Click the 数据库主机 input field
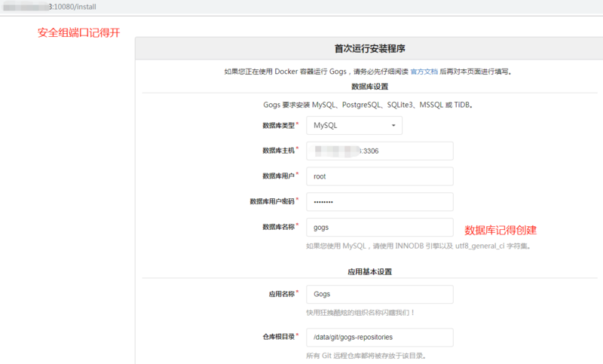 click(380, 151)
